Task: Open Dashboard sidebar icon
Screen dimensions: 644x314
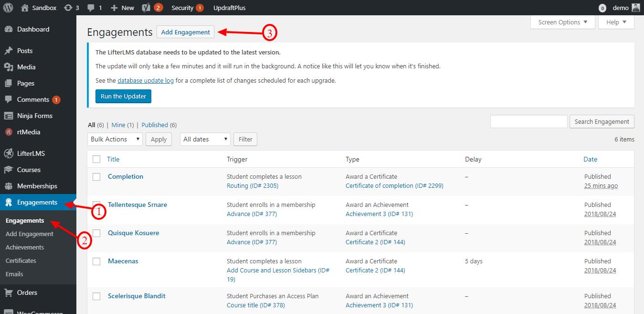Action: 9,29
